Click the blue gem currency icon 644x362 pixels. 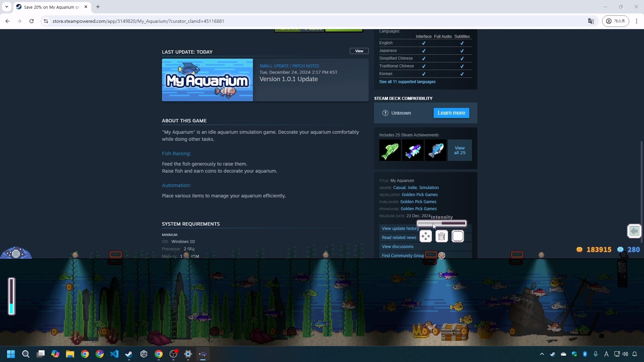pos(621,249)
